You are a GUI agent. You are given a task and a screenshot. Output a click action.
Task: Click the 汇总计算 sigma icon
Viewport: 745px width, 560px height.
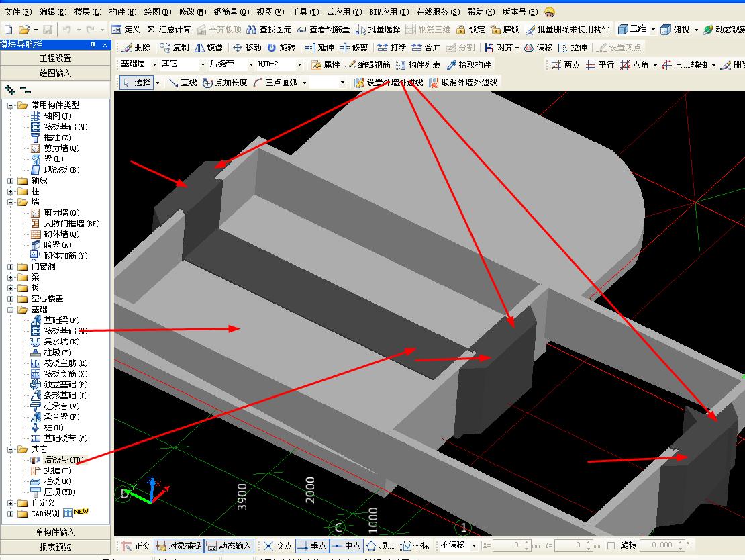tap(150, 30)
